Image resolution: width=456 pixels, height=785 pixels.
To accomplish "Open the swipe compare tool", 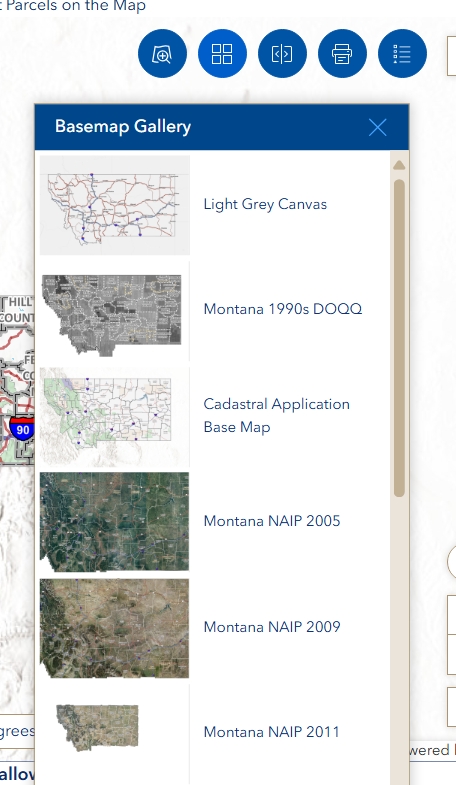I will tap(282, 54).
